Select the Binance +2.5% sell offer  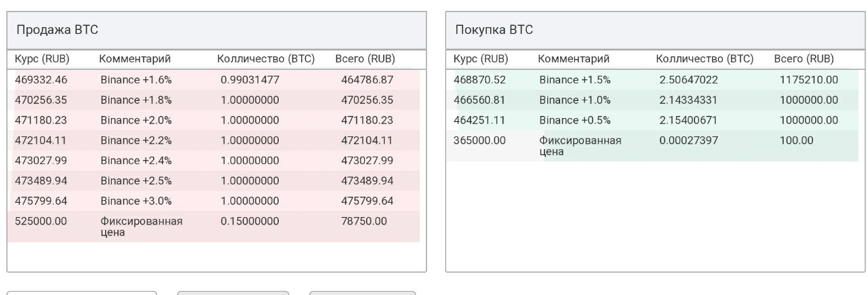pos(214,180)
